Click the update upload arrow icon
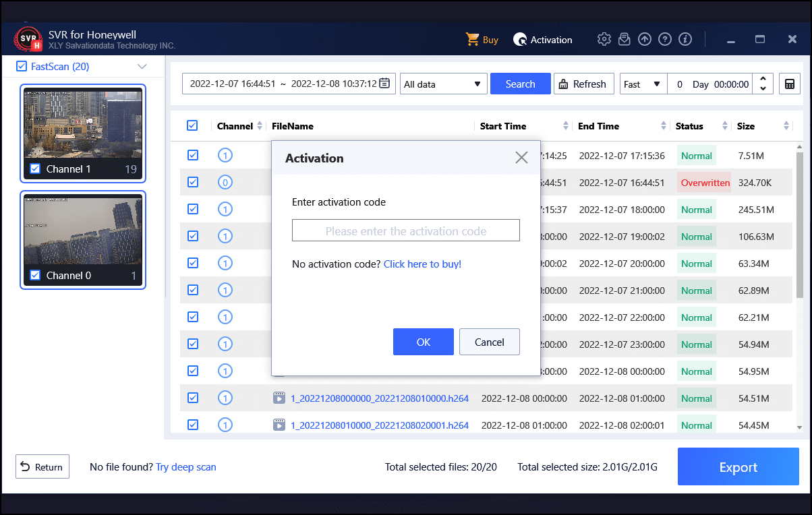812x515 pixels. click(x=645, y=40)
